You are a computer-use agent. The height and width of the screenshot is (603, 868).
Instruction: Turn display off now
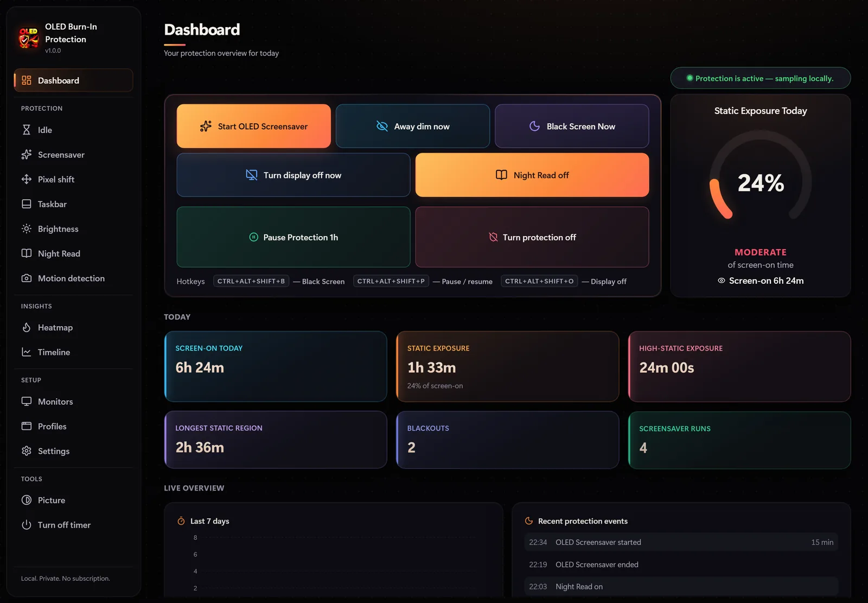(293, 175)
